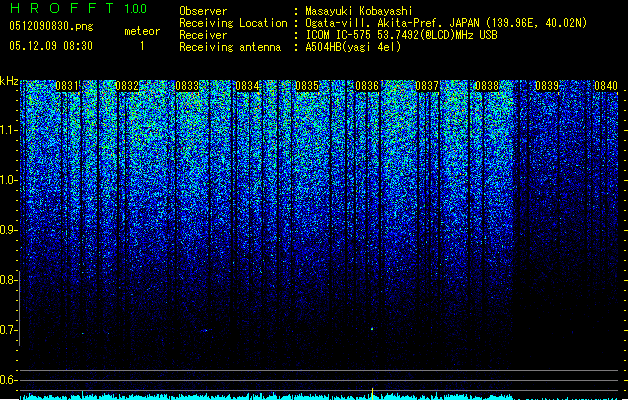Click the 0839 time marker

547,86
